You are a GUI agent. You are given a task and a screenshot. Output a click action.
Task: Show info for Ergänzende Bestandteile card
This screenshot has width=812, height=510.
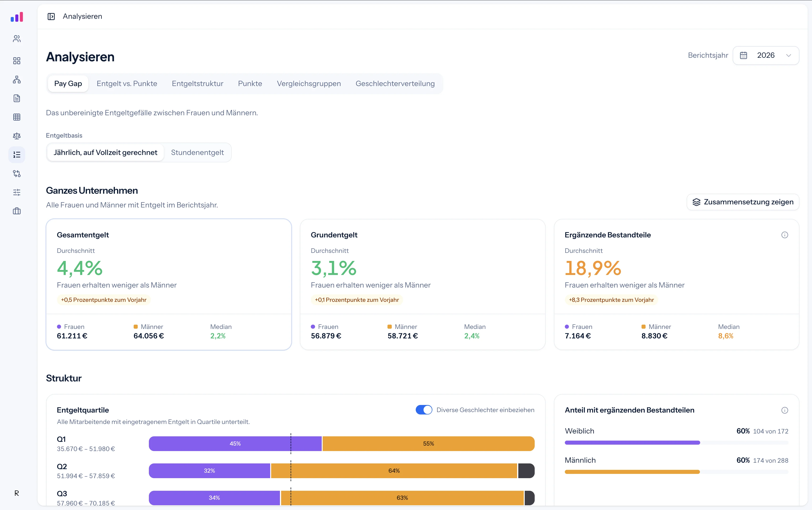click(x=785, y=235)
